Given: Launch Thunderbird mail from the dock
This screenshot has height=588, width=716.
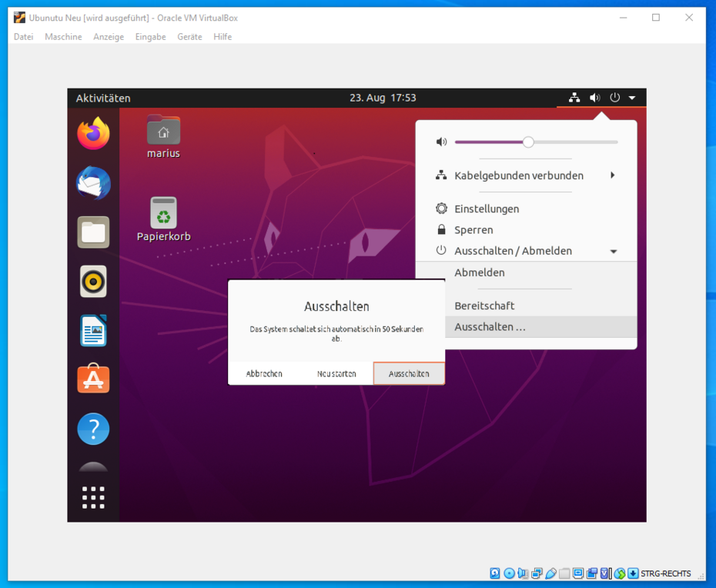Looking at the screenshot, I should (93, 183).
